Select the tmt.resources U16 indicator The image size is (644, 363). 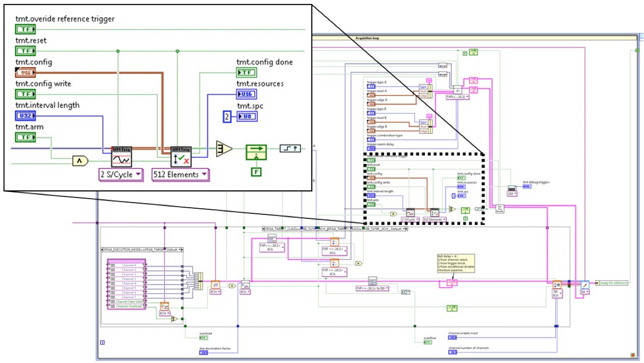coord(247,94)
